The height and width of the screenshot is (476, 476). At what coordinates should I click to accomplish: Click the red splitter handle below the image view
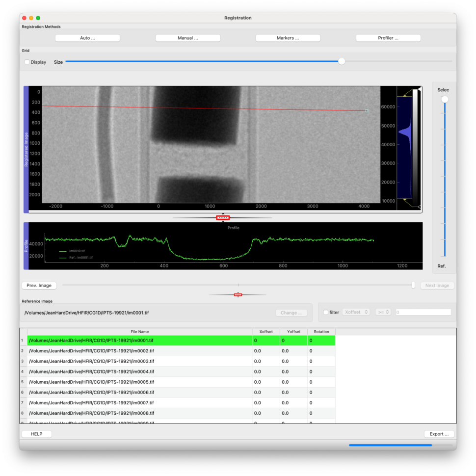223,218
